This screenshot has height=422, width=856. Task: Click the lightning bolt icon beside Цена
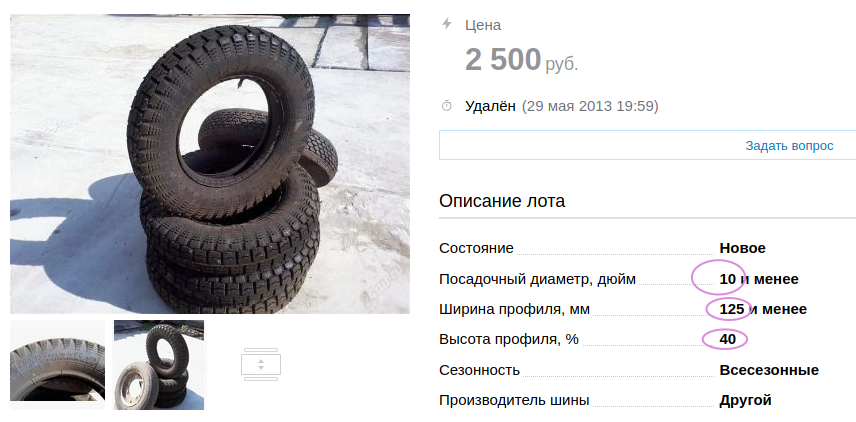coord(447,23)
